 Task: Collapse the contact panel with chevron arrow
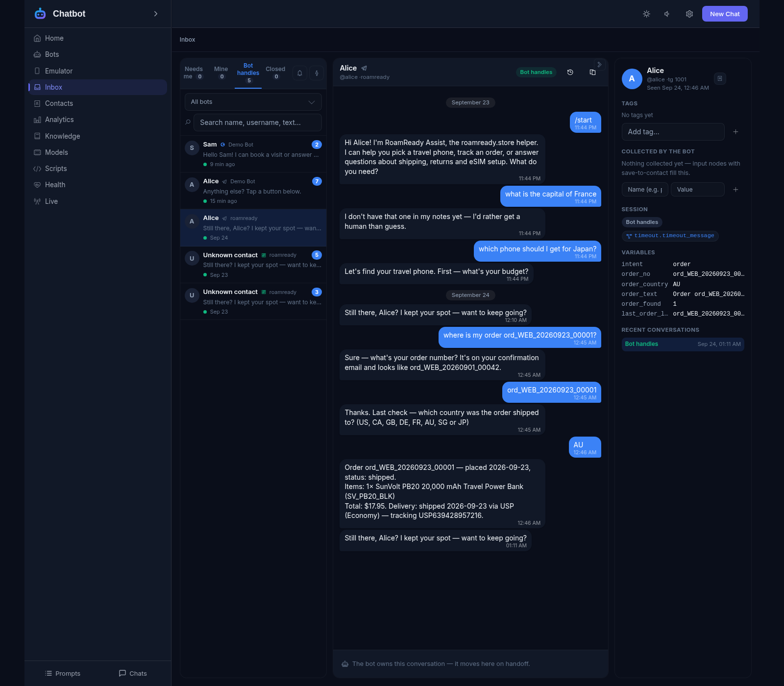pyautogui.click(x=599, y=65)
